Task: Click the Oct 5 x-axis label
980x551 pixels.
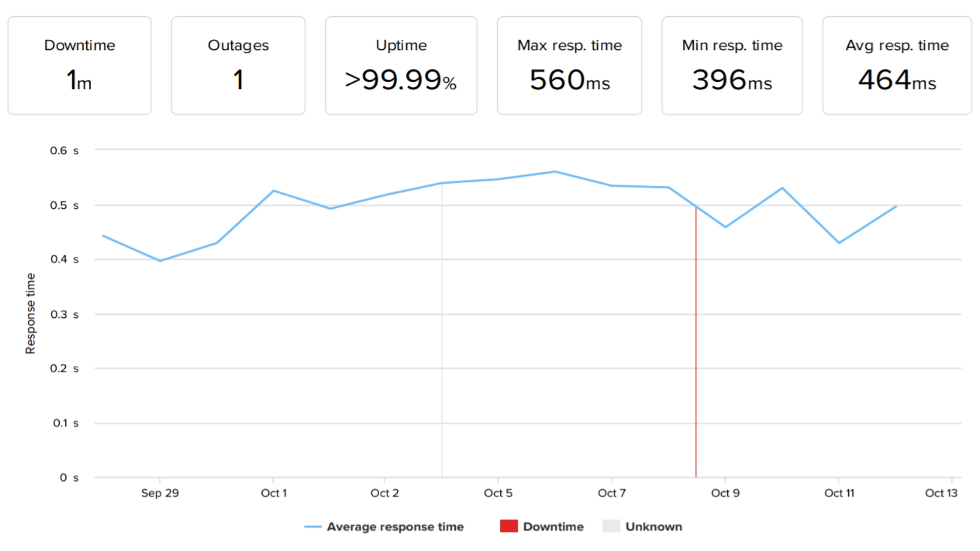Action: tap(498, 493)
